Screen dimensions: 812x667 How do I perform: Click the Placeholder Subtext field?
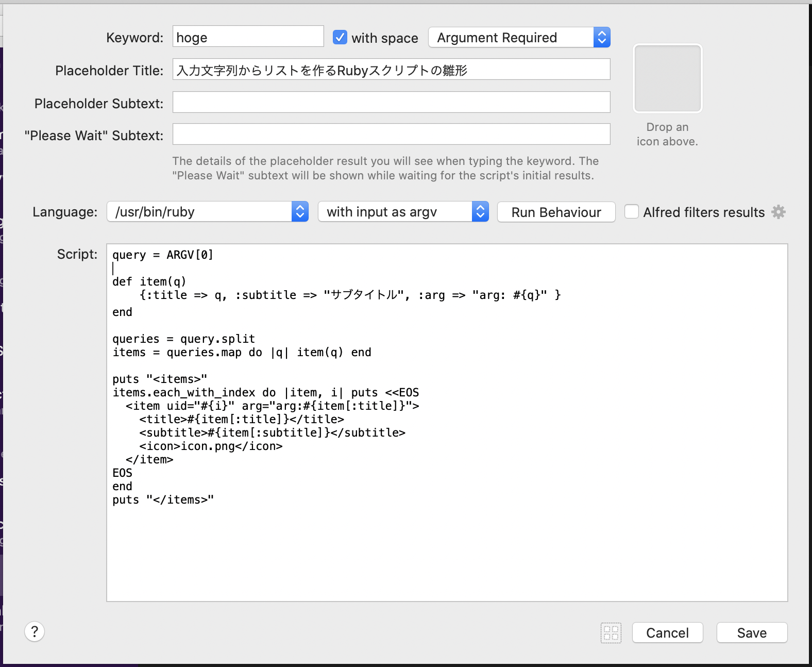391,103
